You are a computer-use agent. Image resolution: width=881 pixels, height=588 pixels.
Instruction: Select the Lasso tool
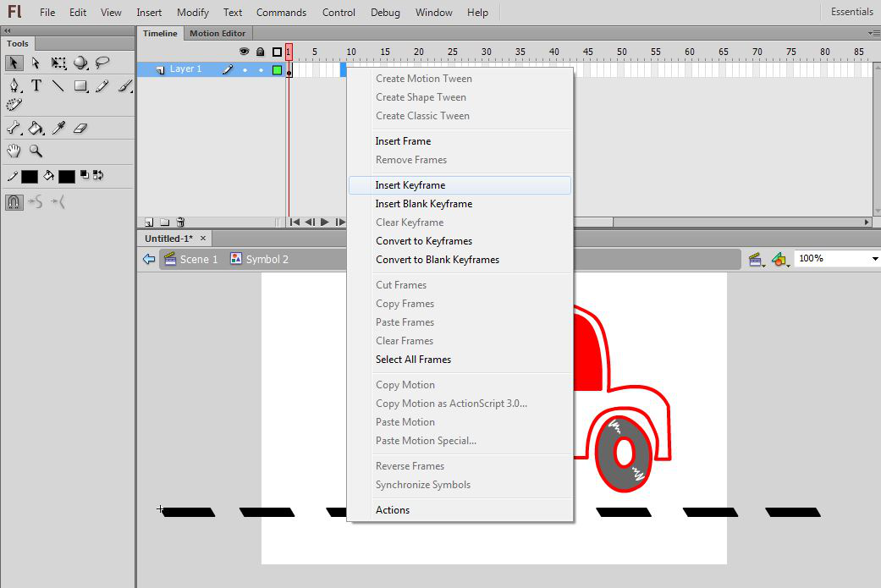point(102,63)
